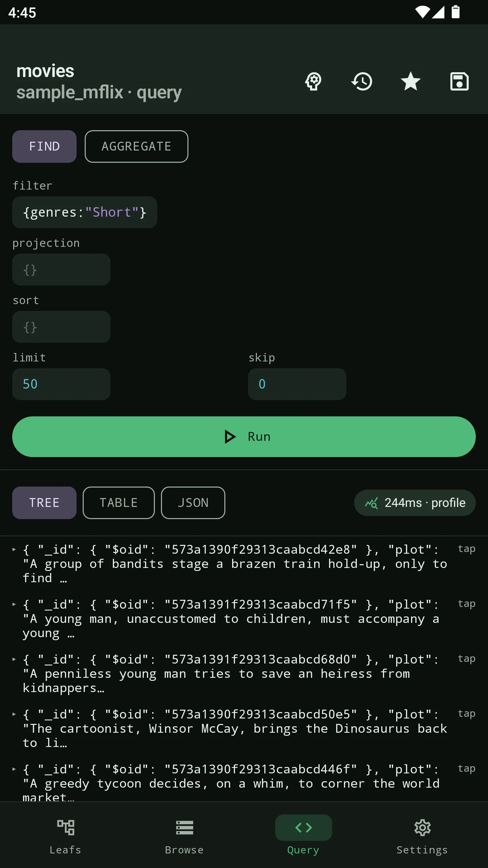488x868 pixels.
Task: Tap the battery status icon
Action: pos(456,12)
